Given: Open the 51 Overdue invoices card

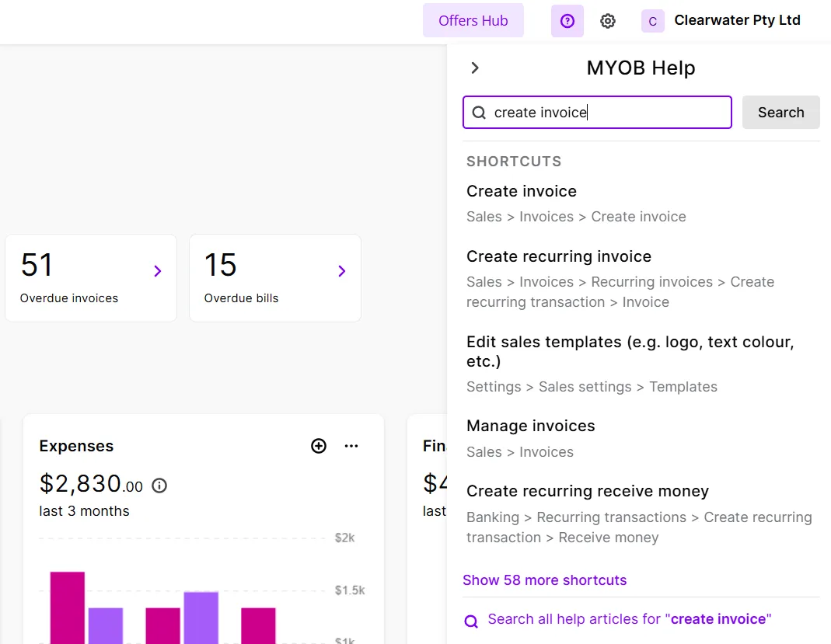Looking at the screenshot, I should pos(91,278).
